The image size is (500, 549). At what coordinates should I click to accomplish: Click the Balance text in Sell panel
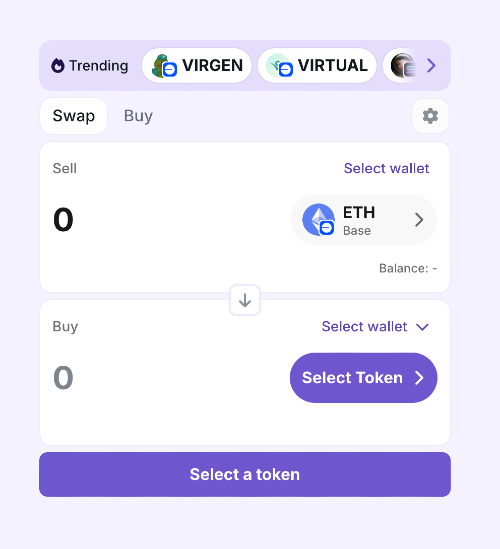(408, 269)
